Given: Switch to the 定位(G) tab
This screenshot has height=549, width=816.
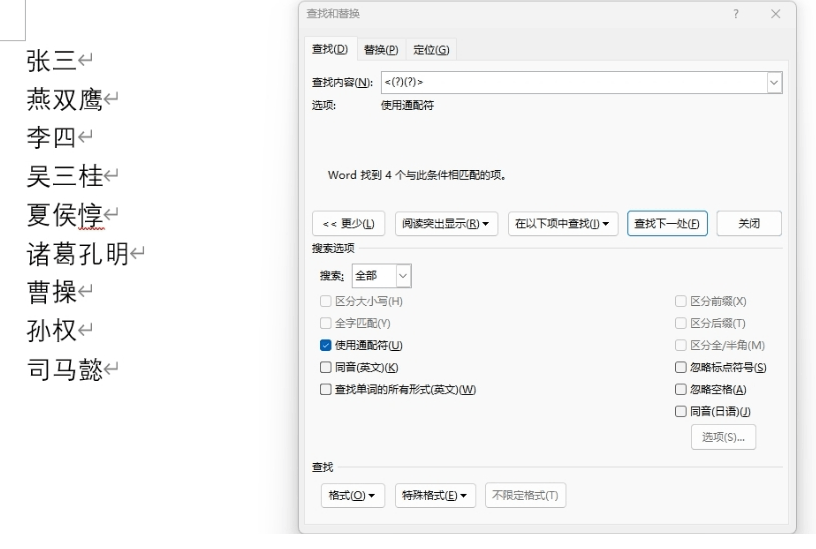Looking at the screenshot, I should click(x=431, y=50).
